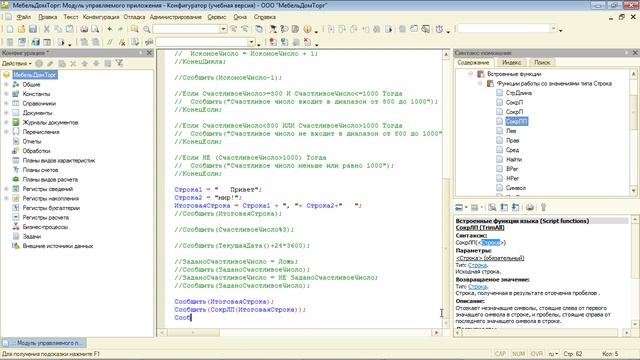
Task: Select СтрДлина in syntax assistant list
Action: (518, 93)
